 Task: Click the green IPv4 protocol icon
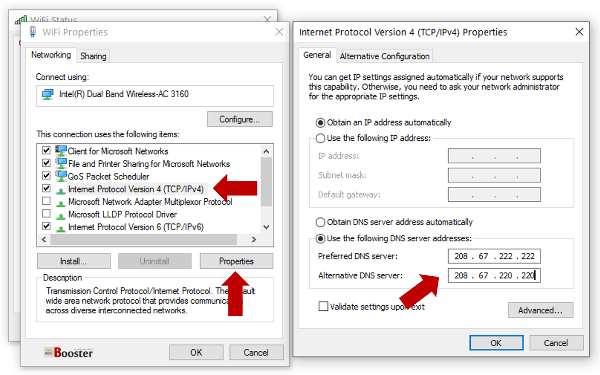tap(60, 190)
